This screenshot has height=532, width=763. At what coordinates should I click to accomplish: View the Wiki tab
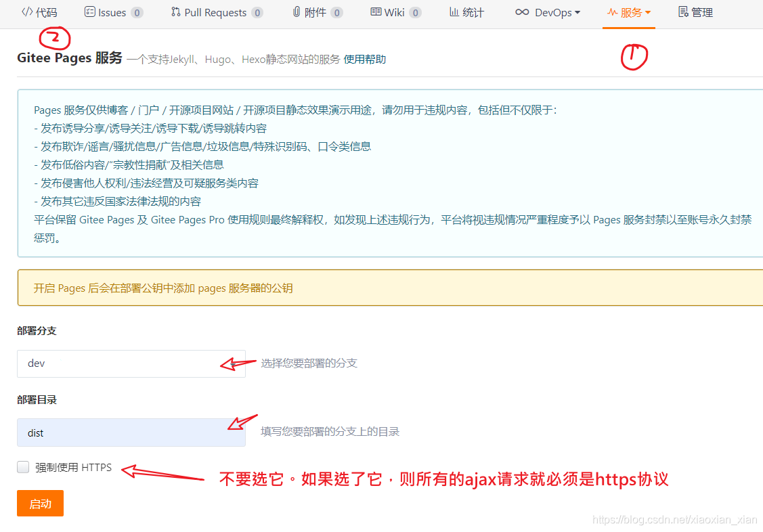(x=396, y=13)
